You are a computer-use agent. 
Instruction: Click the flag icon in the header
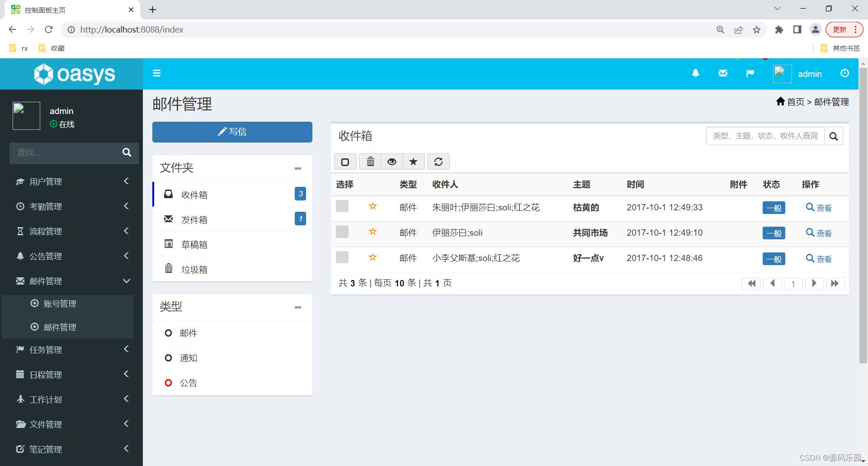click(750, 73)
